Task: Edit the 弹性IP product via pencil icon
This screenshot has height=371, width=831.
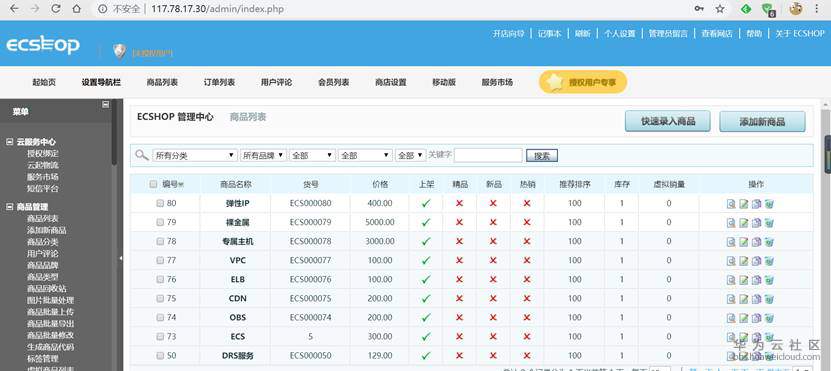Action: tap(744, 204)
